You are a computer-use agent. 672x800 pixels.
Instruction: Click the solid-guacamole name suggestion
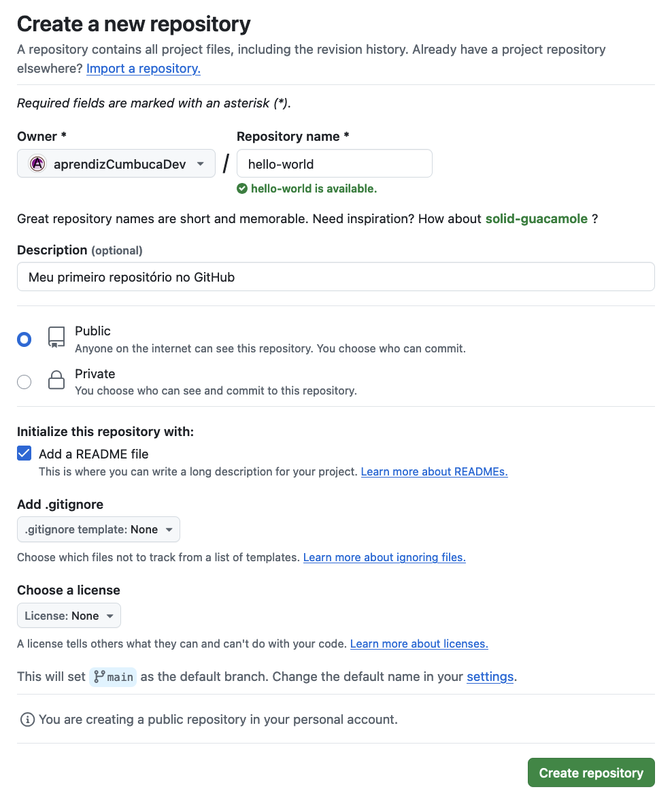tap(537, 218)
